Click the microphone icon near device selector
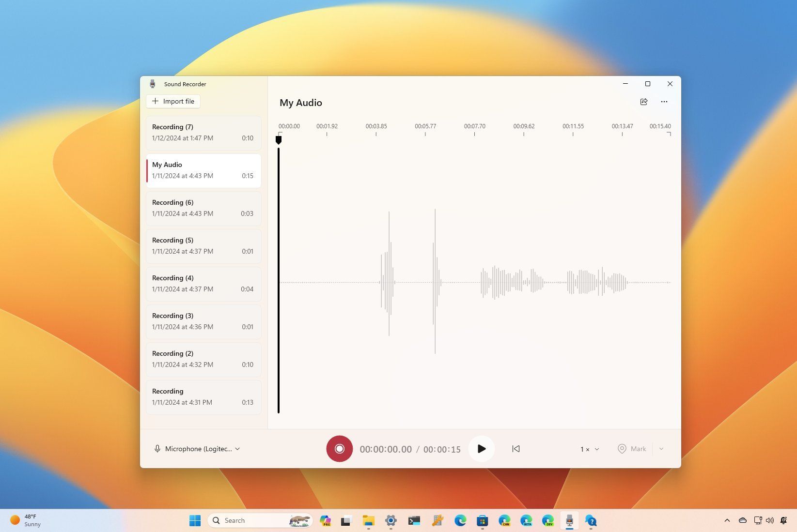The width and height of the screenshot is (797, 532). [157, 449]
